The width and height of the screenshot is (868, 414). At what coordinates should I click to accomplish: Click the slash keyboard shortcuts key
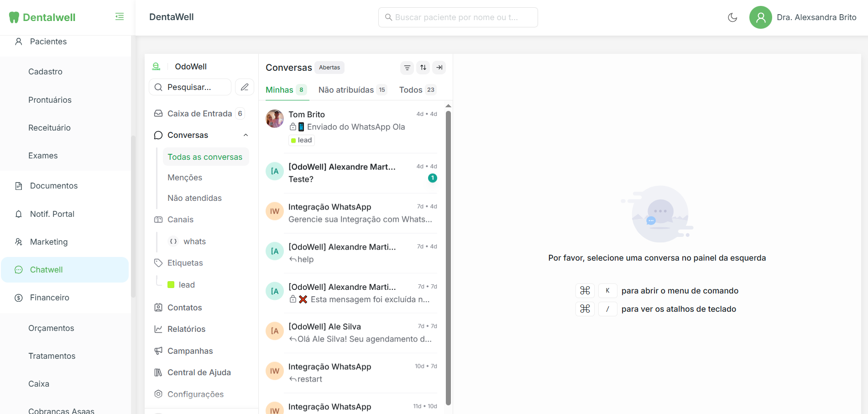607,309
